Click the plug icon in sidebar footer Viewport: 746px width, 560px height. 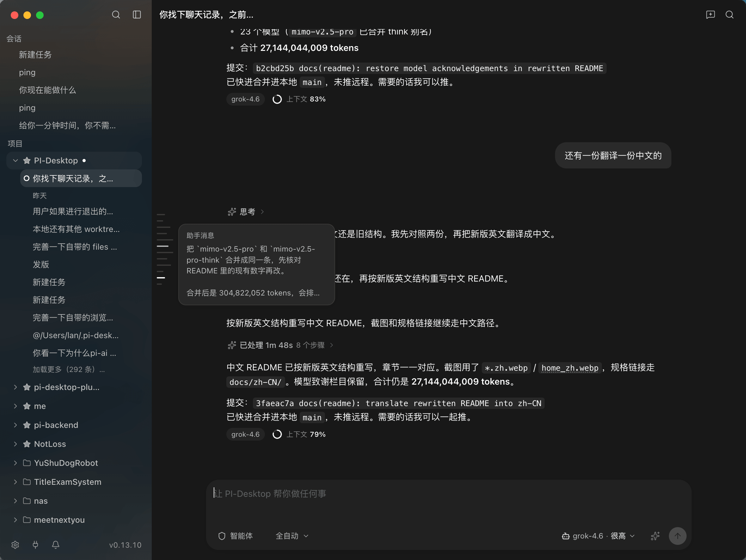pyautogui.click(x=35, y=545)
